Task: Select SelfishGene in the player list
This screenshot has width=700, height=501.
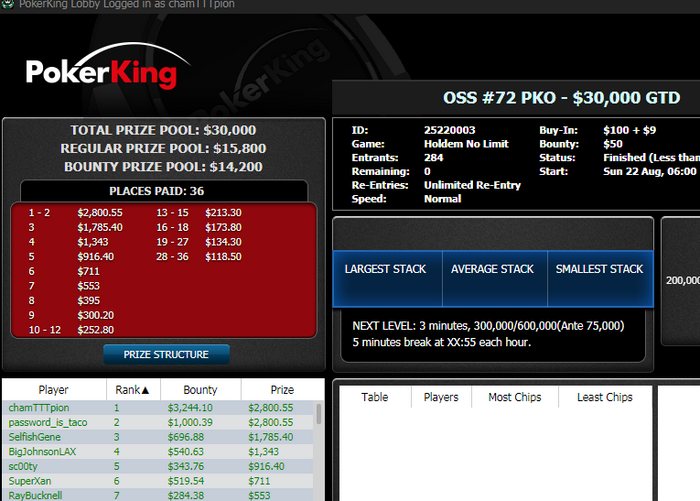Action: pos(158,437)
